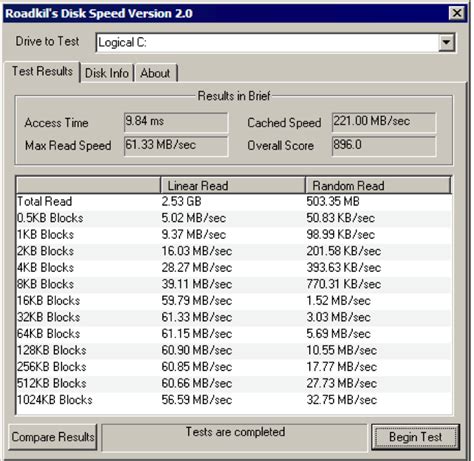Click the 98.99 KB/sec random value
This screenshot has height=461, width=474.
click(x=341, y=235)
